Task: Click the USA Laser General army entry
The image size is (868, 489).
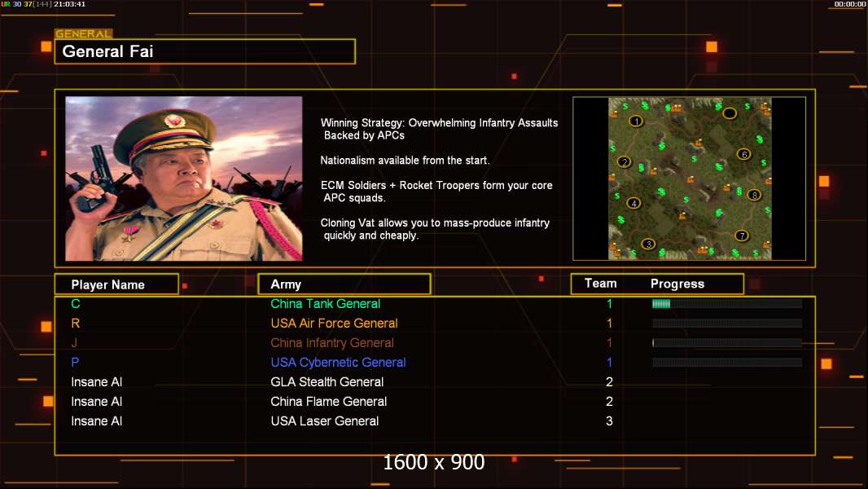Action: tap(325, 421)
